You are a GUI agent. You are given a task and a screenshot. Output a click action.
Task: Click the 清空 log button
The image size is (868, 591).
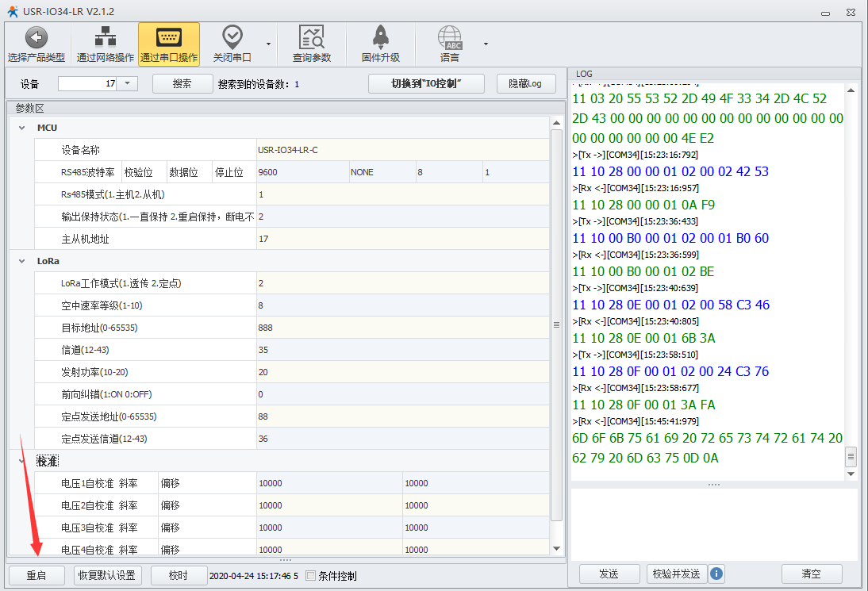tap(812, 574)
